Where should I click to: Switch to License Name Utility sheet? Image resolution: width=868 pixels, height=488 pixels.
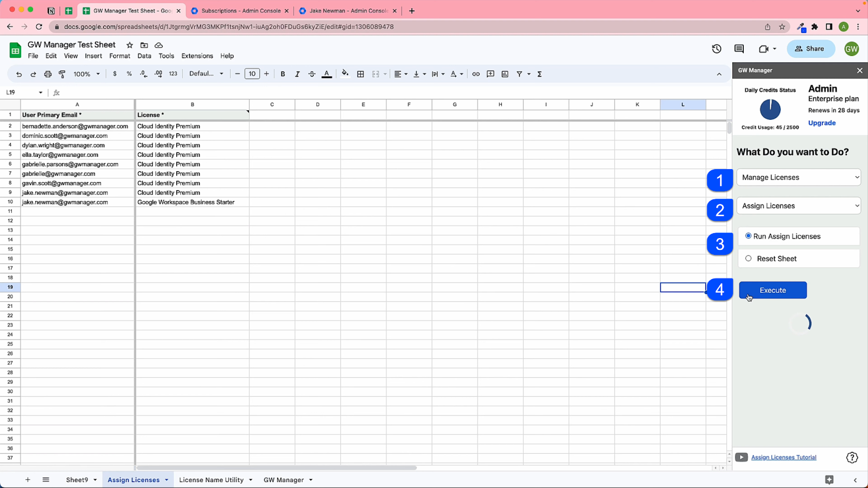(x=212, y=480)
